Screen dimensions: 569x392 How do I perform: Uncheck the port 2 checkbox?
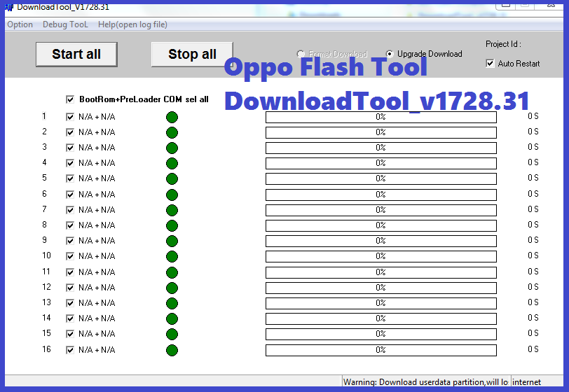pyautogui.click(x=70, y=132)
